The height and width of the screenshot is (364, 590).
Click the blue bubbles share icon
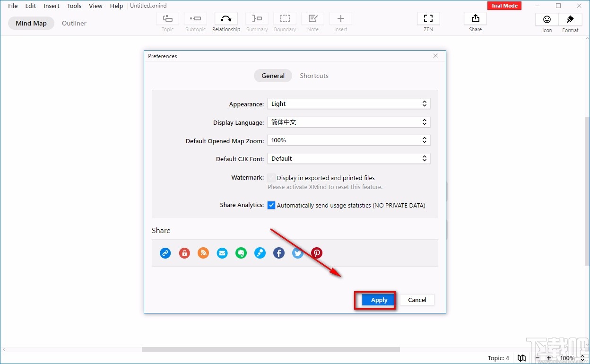(260, 253)
